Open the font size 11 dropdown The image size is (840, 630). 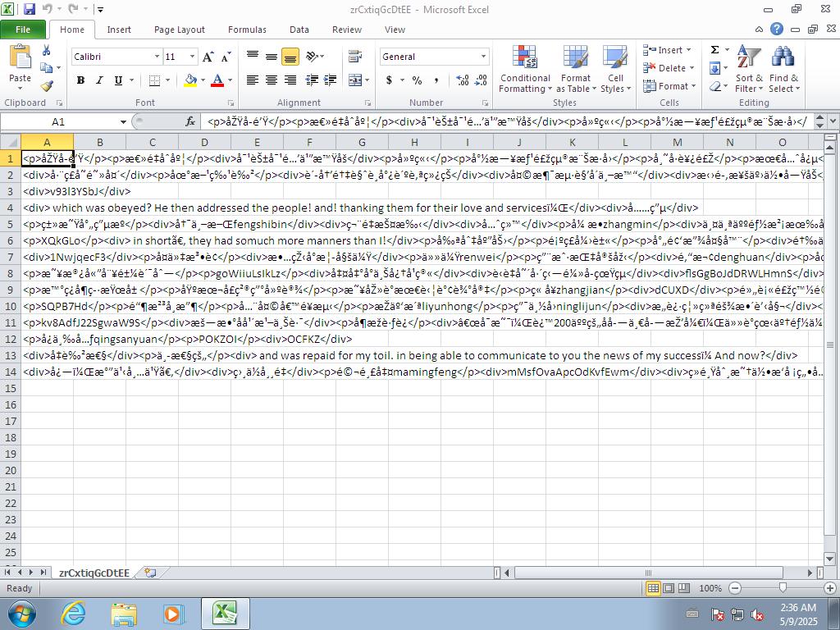192,57
